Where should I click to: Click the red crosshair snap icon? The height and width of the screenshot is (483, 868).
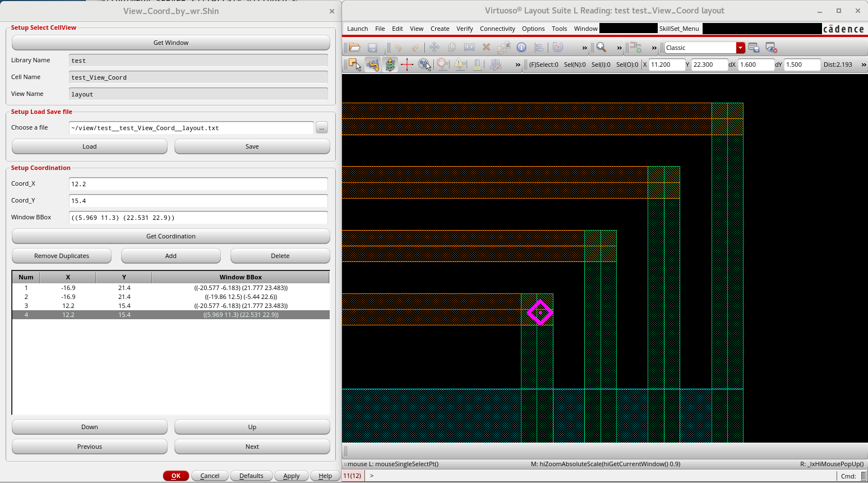[x=407, y=65]
